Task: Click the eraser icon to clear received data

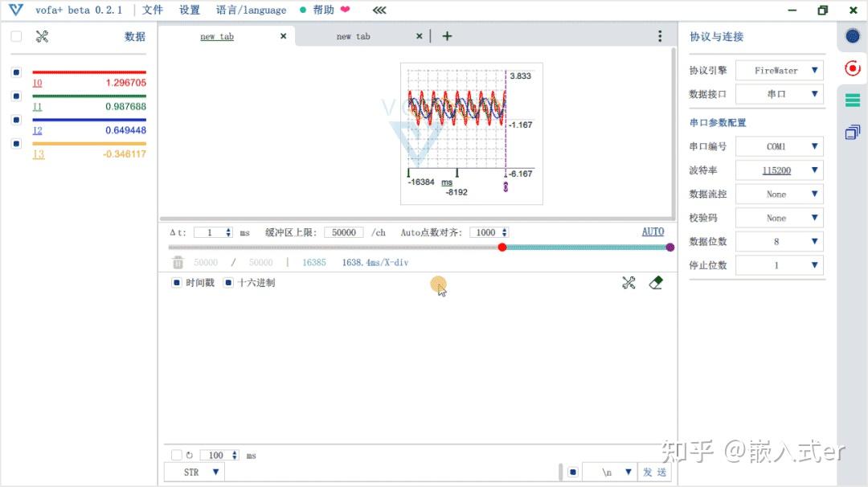Action: 655,283
